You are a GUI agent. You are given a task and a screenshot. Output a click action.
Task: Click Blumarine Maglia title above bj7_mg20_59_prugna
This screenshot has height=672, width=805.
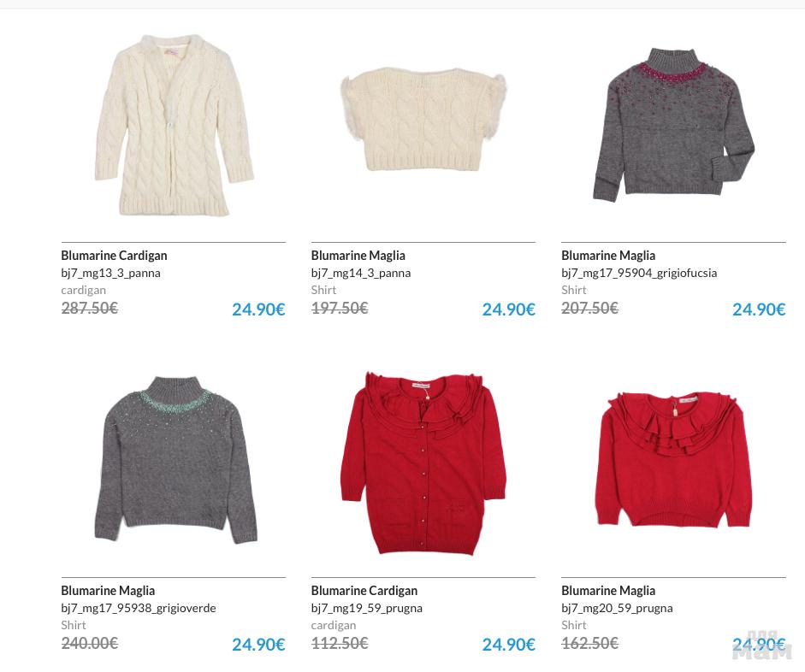(608, 591)
